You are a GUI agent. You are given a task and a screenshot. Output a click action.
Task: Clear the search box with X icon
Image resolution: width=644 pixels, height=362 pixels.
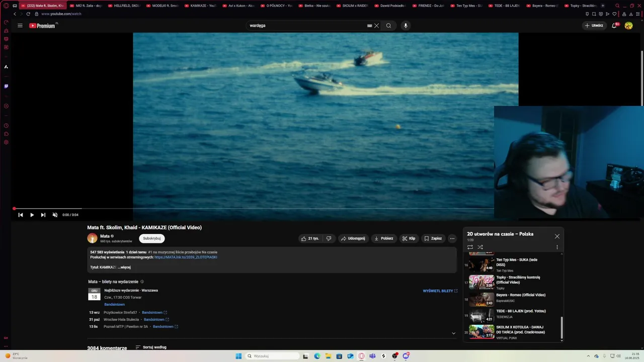(376, 26)
